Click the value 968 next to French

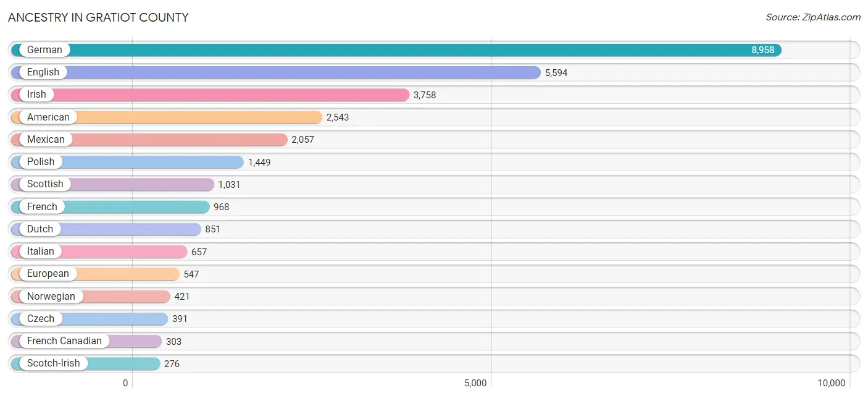coord(222,207)
